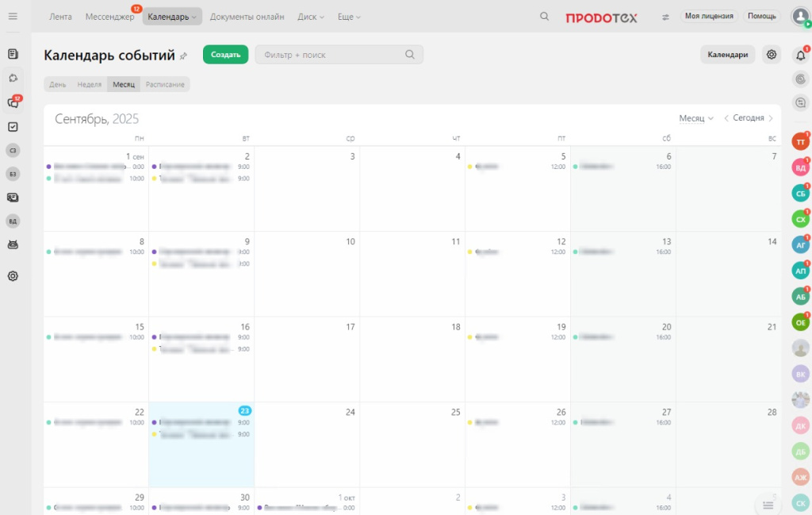The image size is (812, 515).
Task: Open calendar settings gear next to Календари
Action: pyautogui.click(x=772, y=55)
